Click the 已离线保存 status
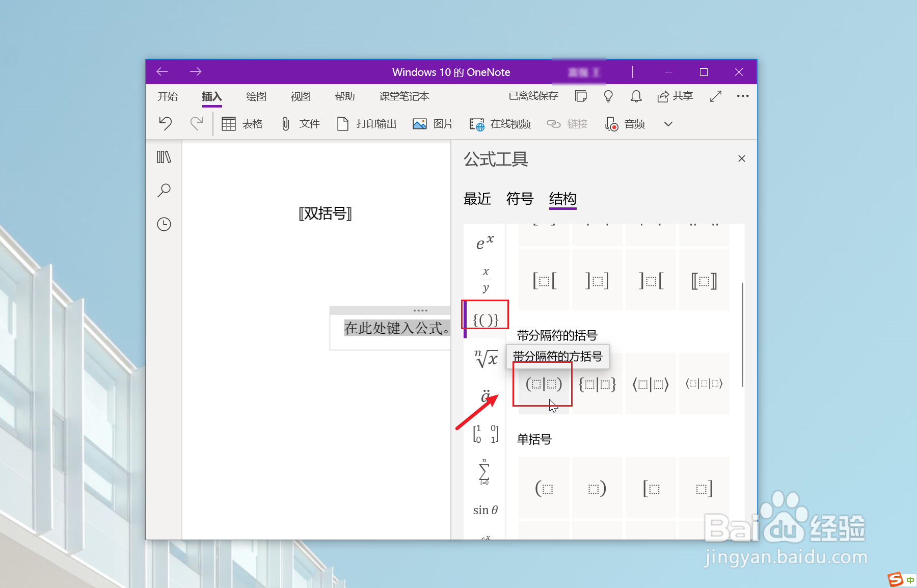 [x=533, y=96]
